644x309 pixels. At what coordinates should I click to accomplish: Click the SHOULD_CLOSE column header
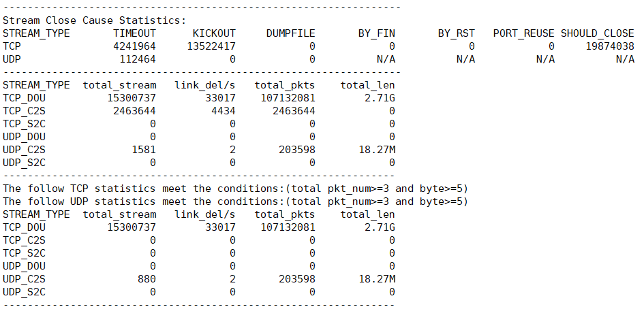click(x=598, y=33)
